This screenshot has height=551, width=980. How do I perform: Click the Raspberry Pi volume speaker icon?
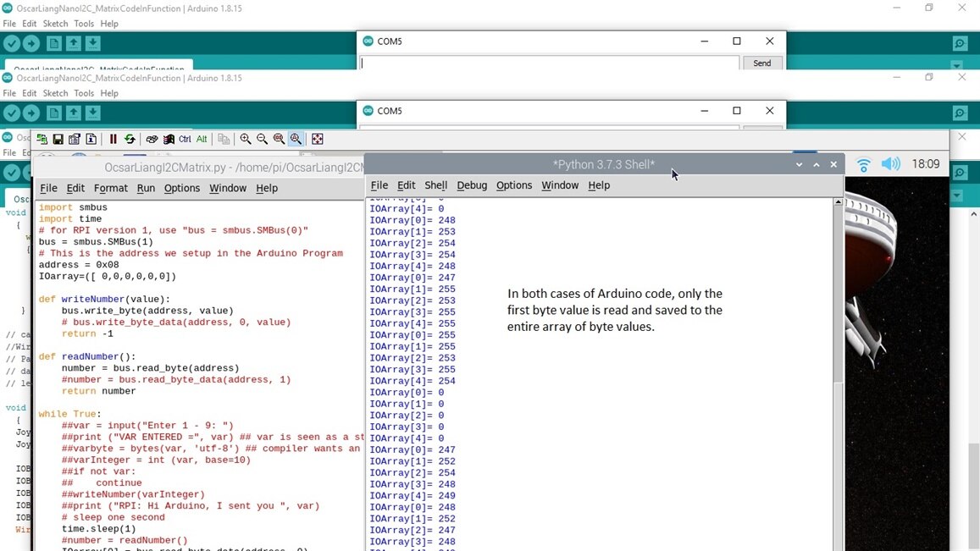(890, 164)
